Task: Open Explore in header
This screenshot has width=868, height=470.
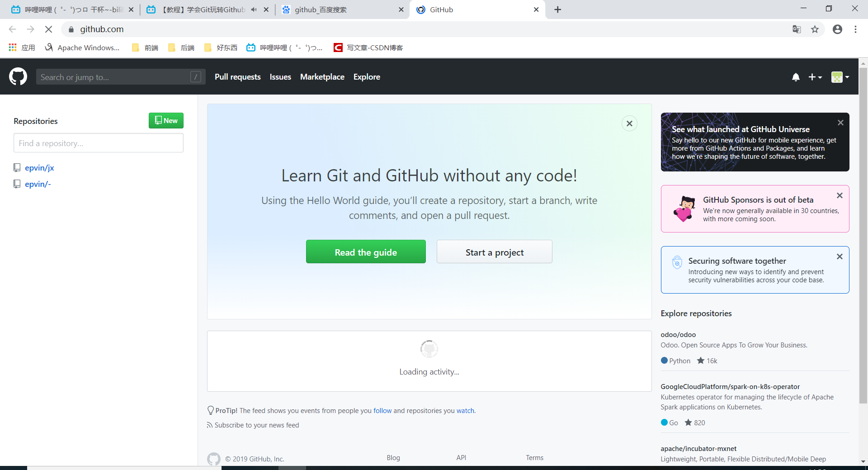Action: 367,77
